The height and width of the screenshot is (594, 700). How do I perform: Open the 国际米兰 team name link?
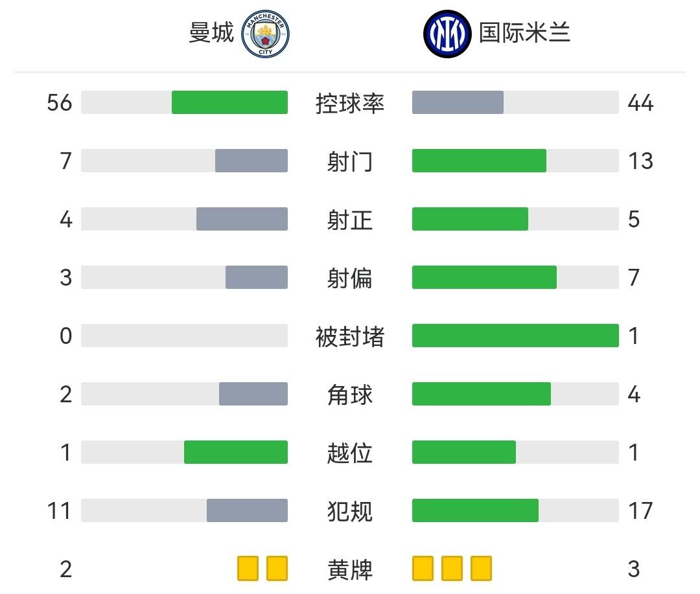(x=525, y=33)
